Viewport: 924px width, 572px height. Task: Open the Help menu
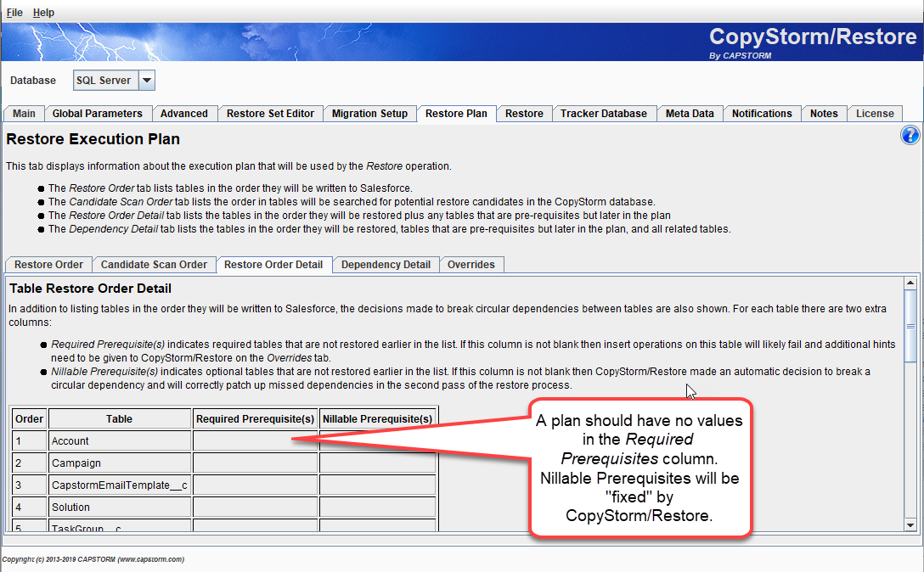(x=43, y=13)
